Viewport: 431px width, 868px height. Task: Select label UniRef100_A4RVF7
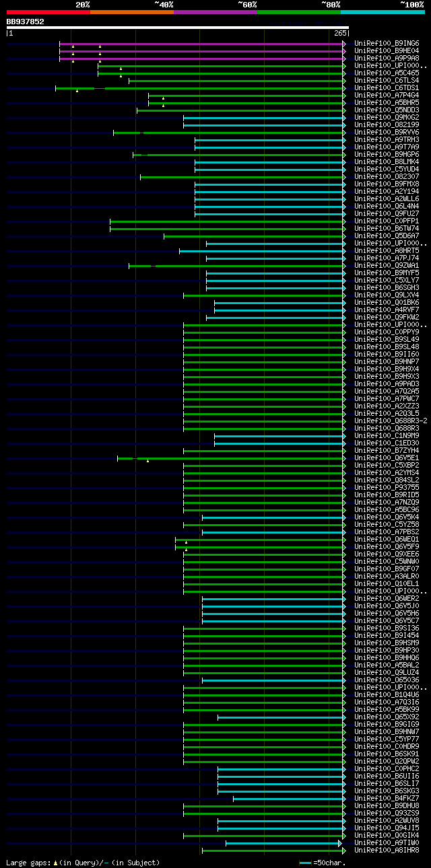[x=387, y=310]
